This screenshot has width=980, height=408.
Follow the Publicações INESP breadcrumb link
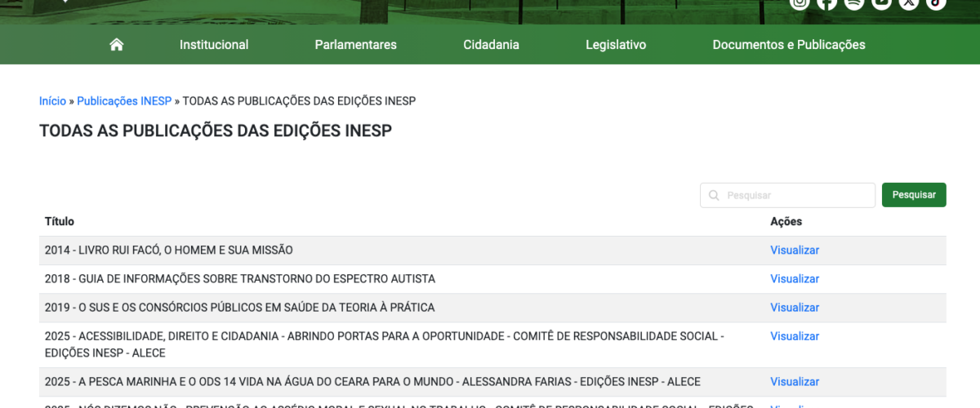(124, 101)
